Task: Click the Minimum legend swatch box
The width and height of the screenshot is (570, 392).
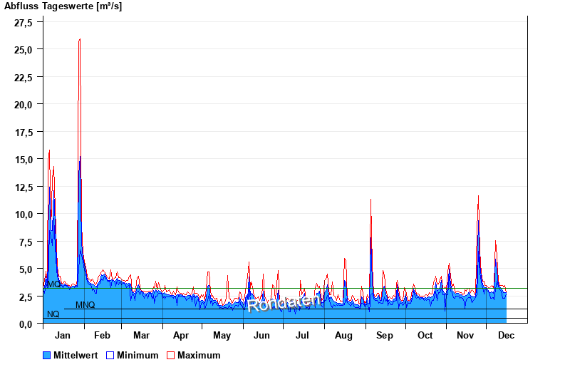Action: tap(110, 355)
